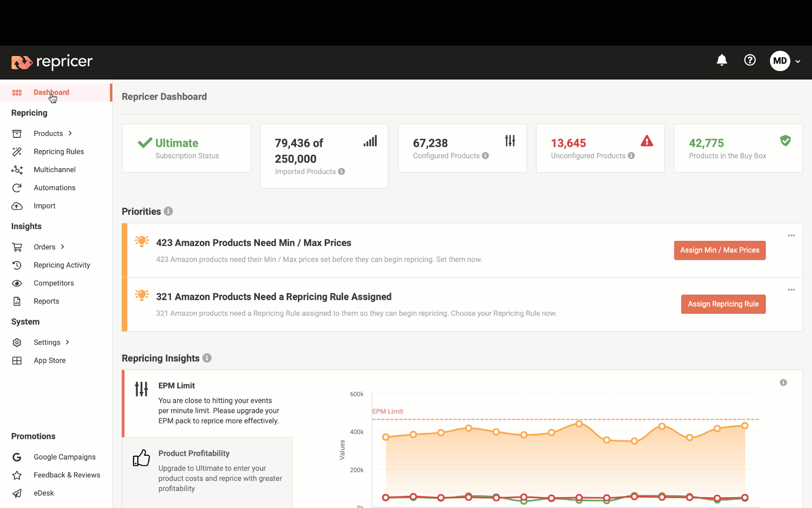This screenshot has width=812, height=508.
Task: Open the notifications bell
Action: tap(722, 60)
